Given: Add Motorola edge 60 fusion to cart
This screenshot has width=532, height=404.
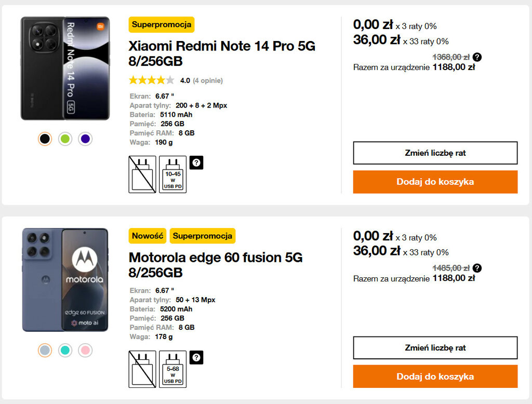Looking at the screenshot, I should [435, 376].
